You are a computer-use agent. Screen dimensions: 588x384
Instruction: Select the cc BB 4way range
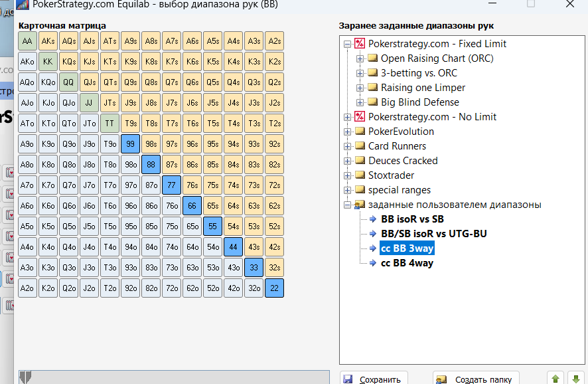coord(407,263)
